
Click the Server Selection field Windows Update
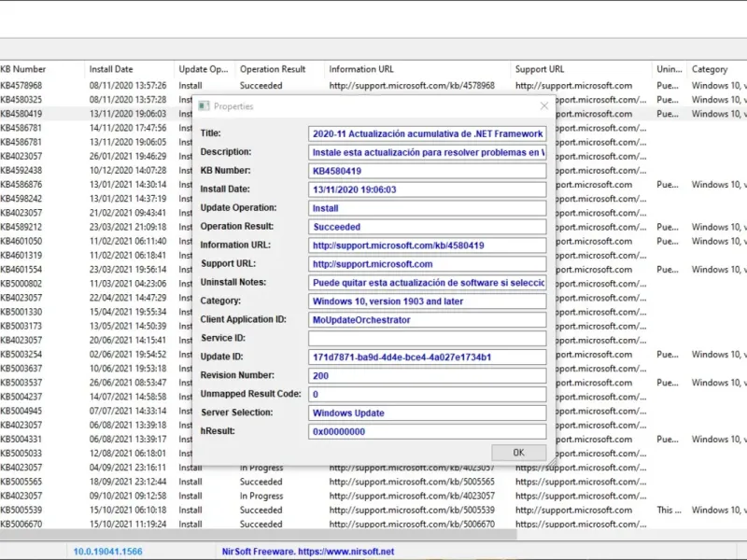(427, 413)
